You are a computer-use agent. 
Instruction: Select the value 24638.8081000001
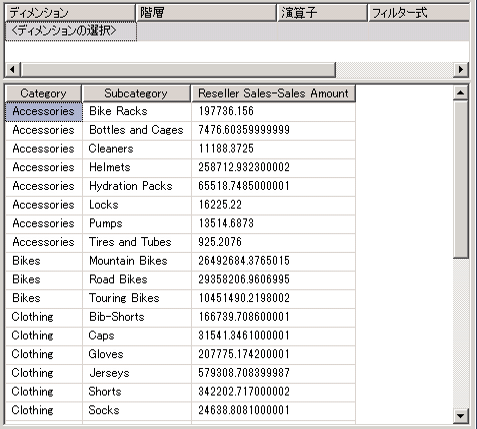click(274, 410)
